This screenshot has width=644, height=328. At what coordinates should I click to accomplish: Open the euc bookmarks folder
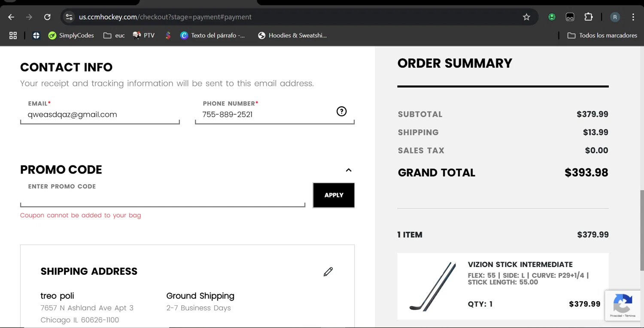coord(114,36)
